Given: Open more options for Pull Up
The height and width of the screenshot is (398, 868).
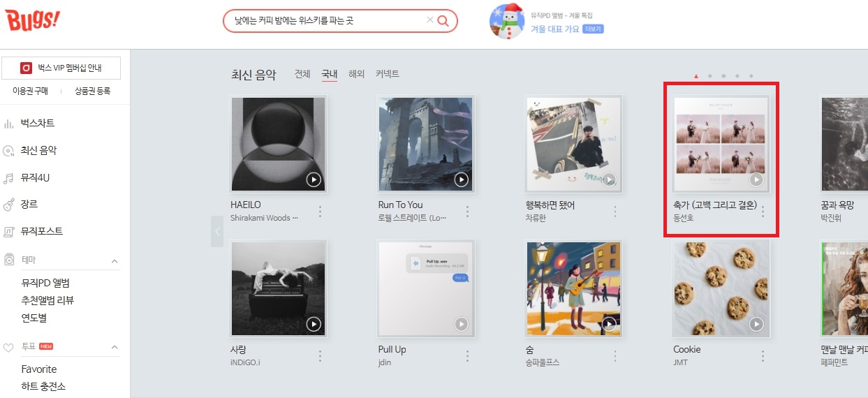Looking at the screenshot, I should [x=467, y=356].
